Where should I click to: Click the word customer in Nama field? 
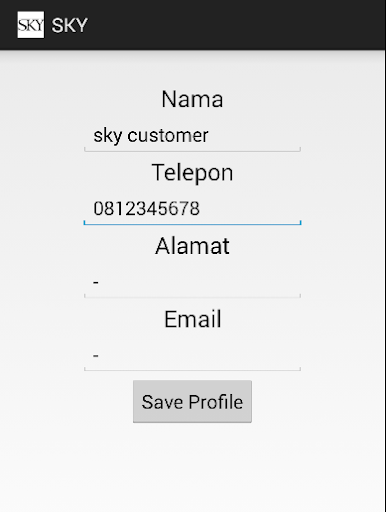(168, 136)
